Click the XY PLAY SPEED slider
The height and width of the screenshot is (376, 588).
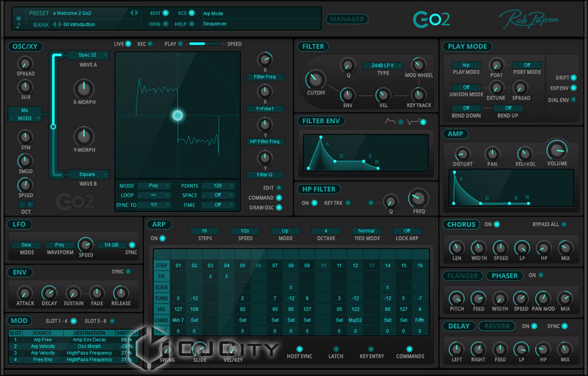[x=205, y=44]
